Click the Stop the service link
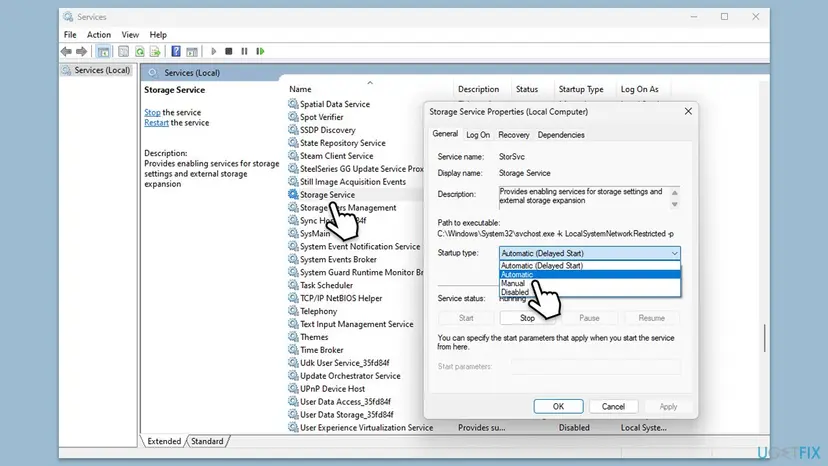828x466 pixels. (x=152, y=113)
